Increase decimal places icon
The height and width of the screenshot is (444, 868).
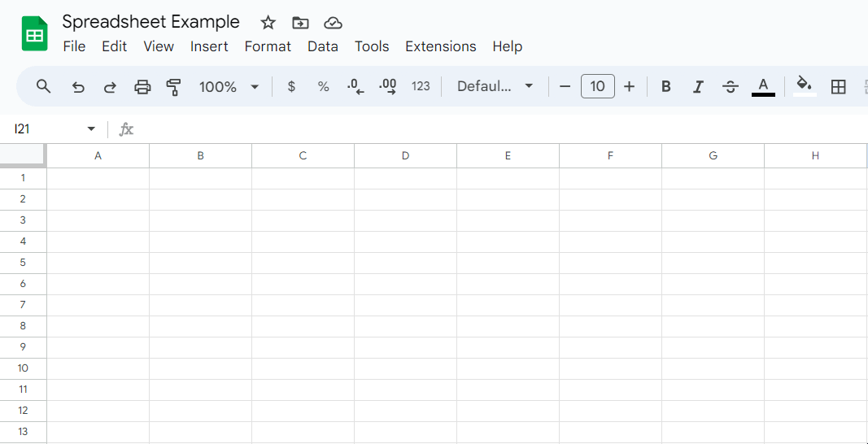click(x=387, y=87)
